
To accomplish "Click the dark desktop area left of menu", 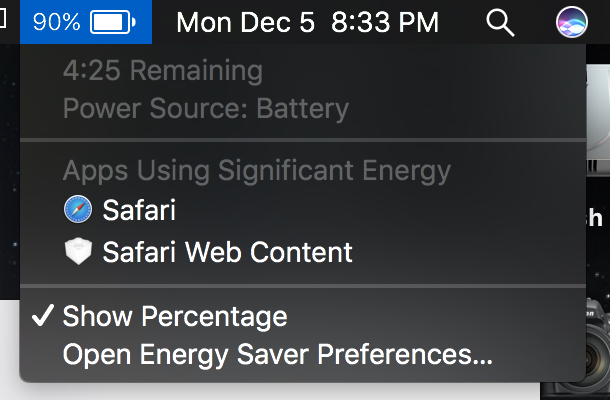I will (8, 200).
